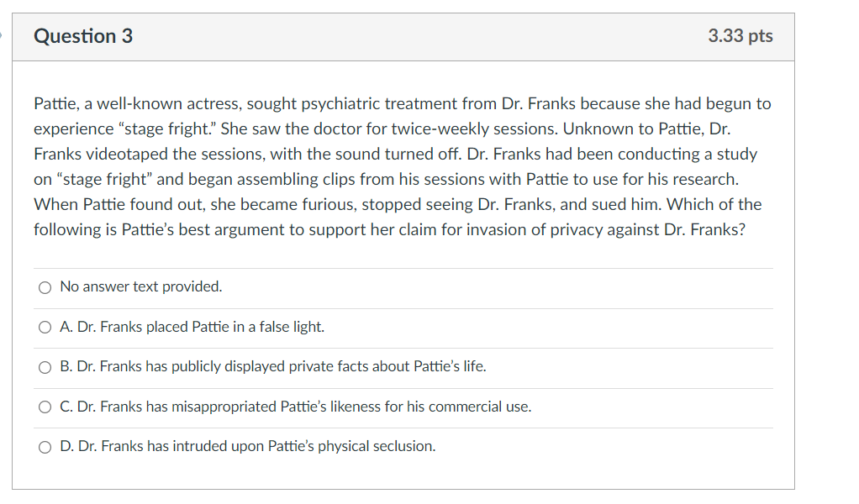Choose radio button for answer A
The image size is (859, 504).
[x=45, y=328]
